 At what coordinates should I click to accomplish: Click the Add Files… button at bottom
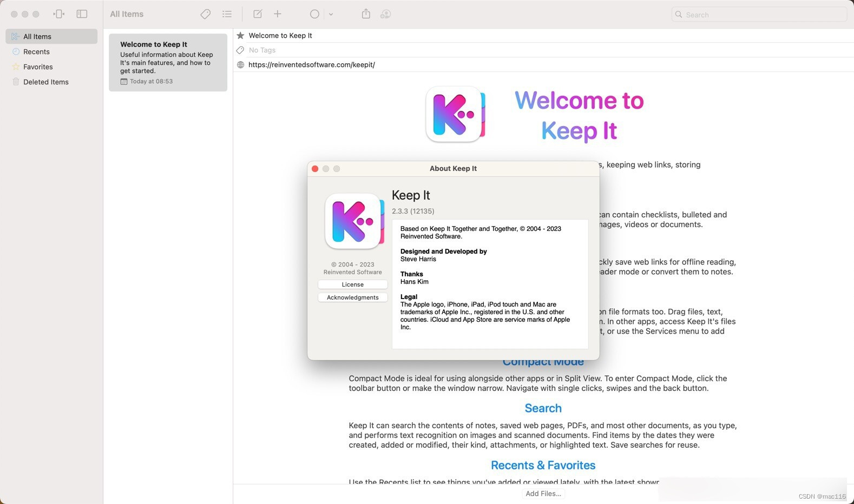click(x=543, y=494)
